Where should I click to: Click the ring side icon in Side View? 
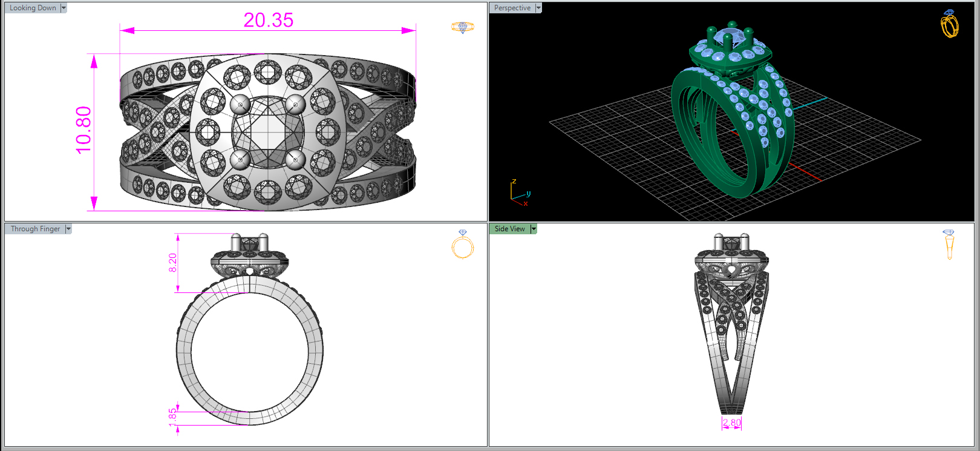click(949, 245)
